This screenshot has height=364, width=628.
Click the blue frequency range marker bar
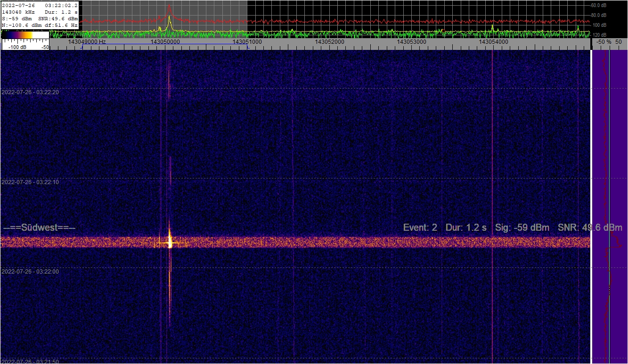click(165, 45)
